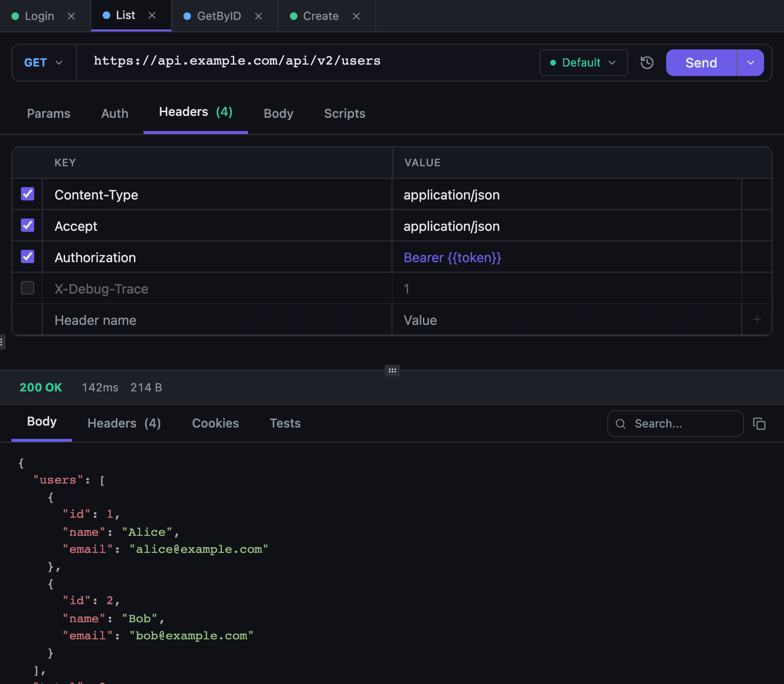Click the Send button
784x684 pixels.
point(701,63)
